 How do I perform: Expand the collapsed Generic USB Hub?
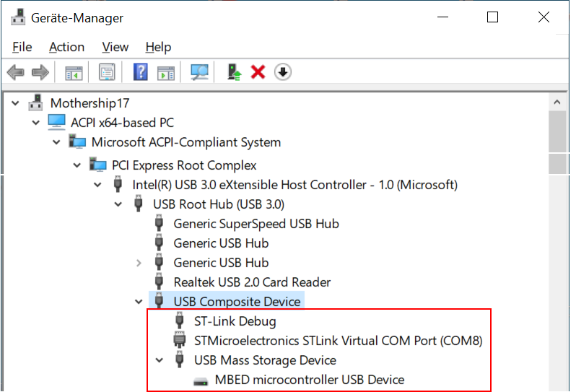click(x=139, y=263)
